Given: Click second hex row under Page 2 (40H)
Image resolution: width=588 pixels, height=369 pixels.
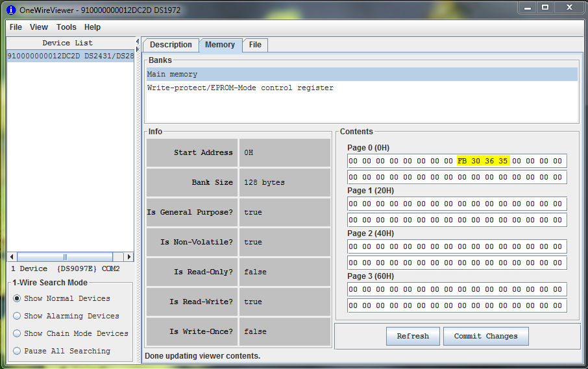Looking at the screenshot, I should point(457,263).
